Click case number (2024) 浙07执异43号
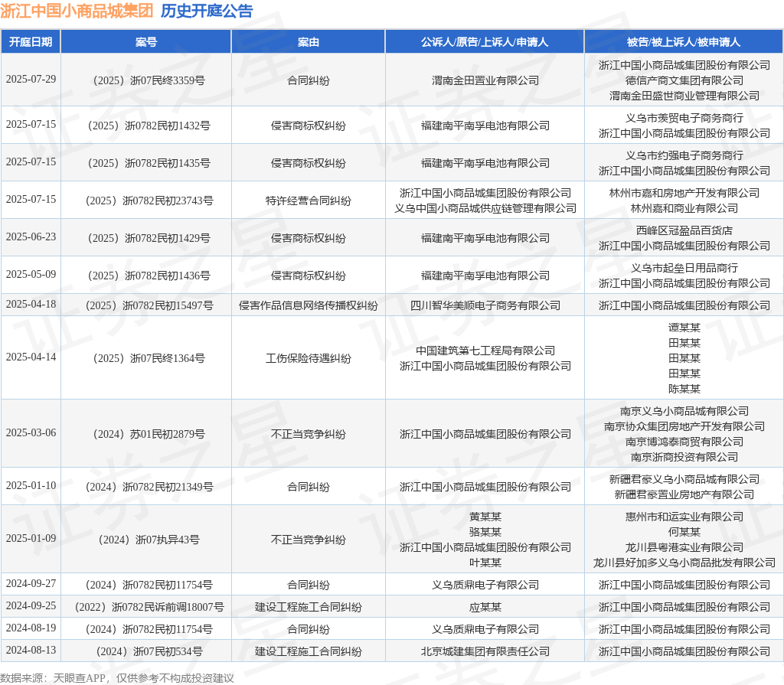Viewport: 784px width, 685px height. (149, 540)
